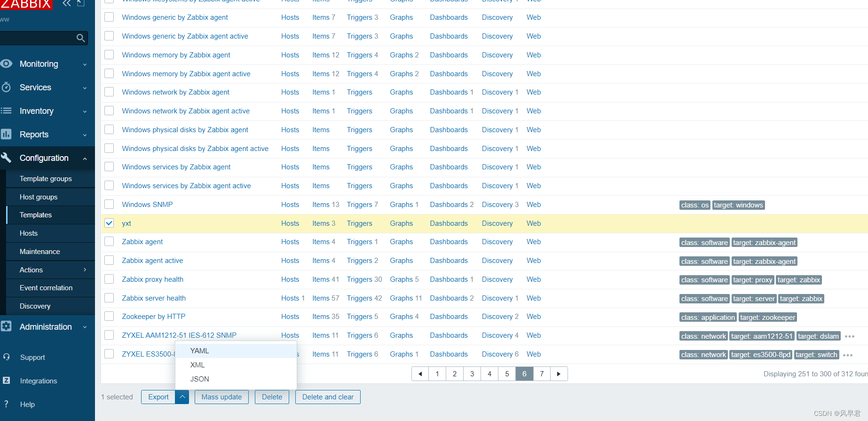Click the Export button
The width and height of the screenshot is (868, 421).
click(158, 397)
